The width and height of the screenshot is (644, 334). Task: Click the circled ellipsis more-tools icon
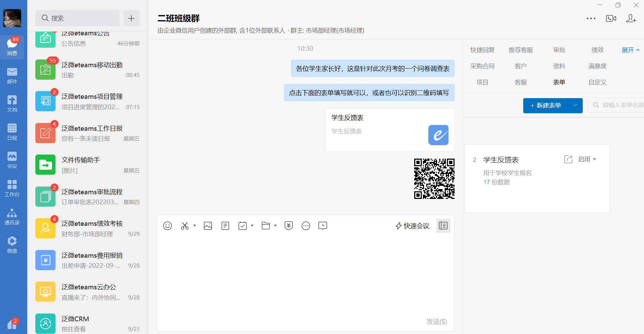click(x=306, y=226)
